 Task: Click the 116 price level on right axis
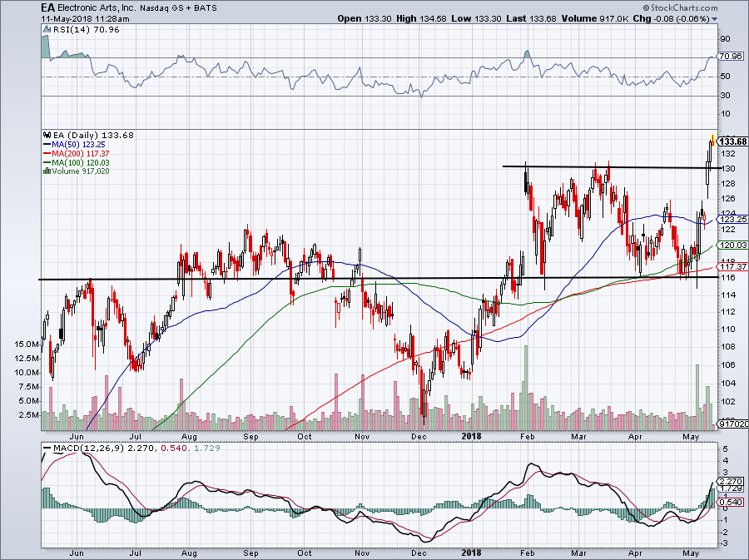click(728, 278)
